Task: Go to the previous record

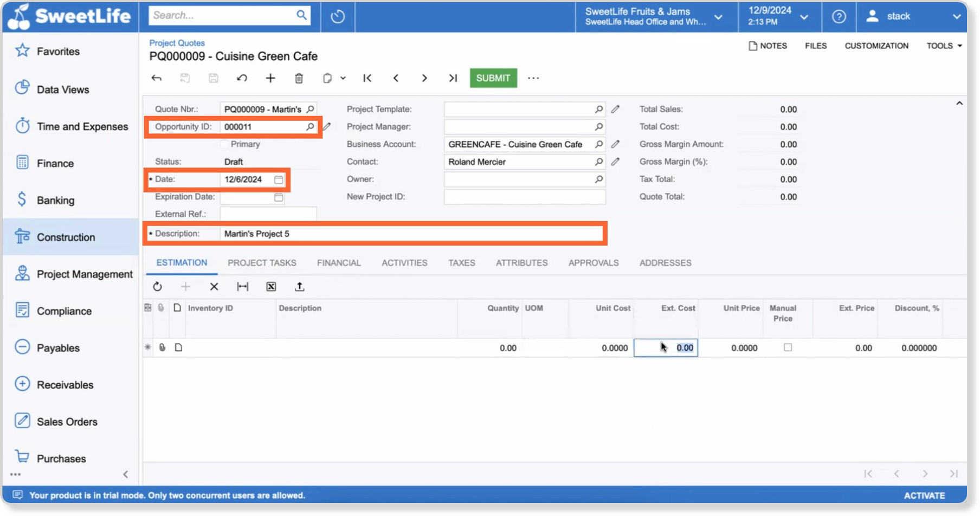Action: [396, 78]
